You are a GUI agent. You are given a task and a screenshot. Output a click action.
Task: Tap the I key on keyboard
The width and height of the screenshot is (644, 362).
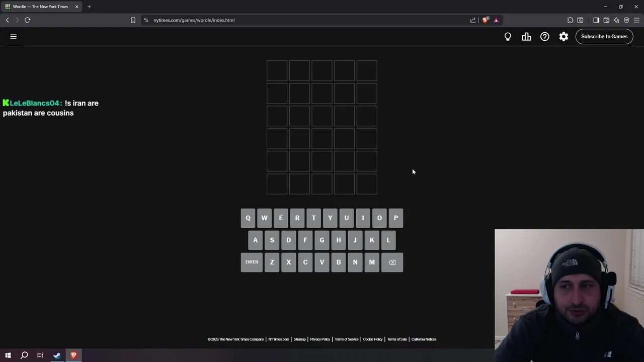(x=363, y=218)
